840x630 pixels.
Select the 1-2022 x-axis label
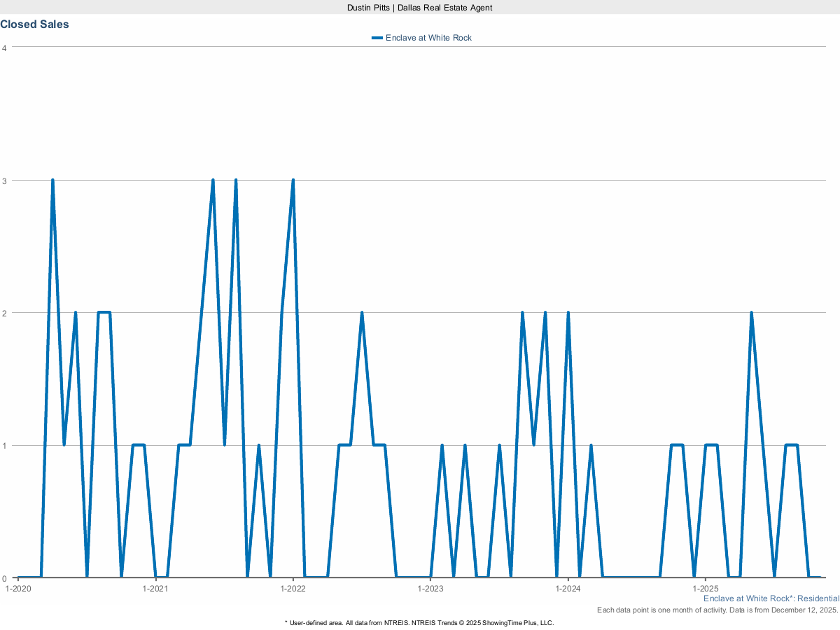coord(293,589)
